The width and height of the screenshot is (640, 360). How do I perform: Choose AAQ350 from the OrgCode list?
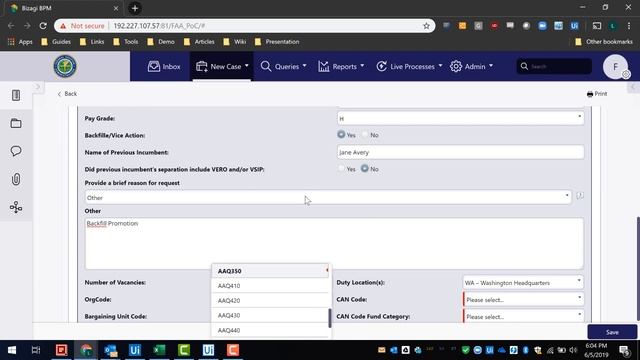270,271
